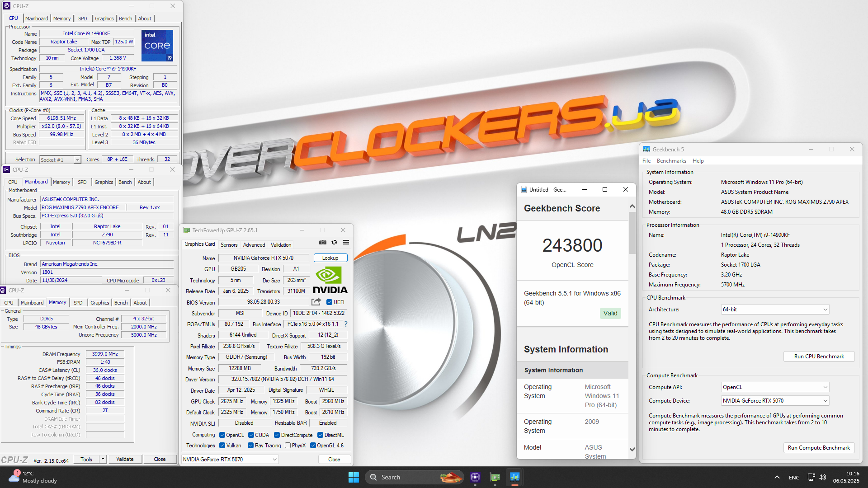Viewport: 868px width, 488px height.
Task: Open Benchmarks menu in Geekbench 5
Action: pyautogui.click(x=671, y=161)
